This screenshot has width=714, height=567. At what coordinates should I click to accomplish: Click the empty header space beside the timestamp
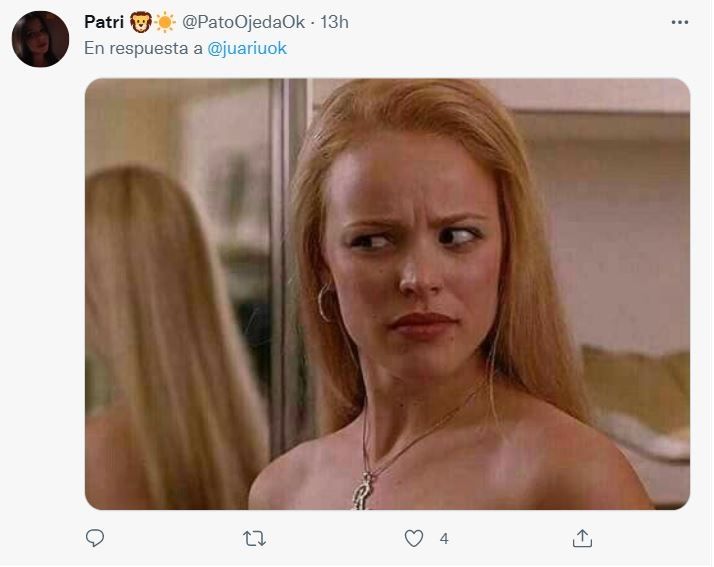[500, 22]
